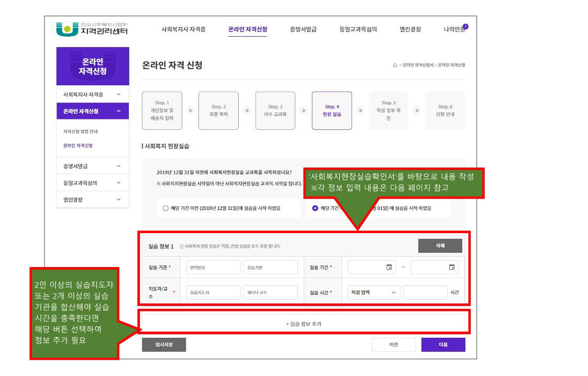Screen dimensions: 588x376
Task: Open the 나의민원 top menu
Action: [454, 29]
